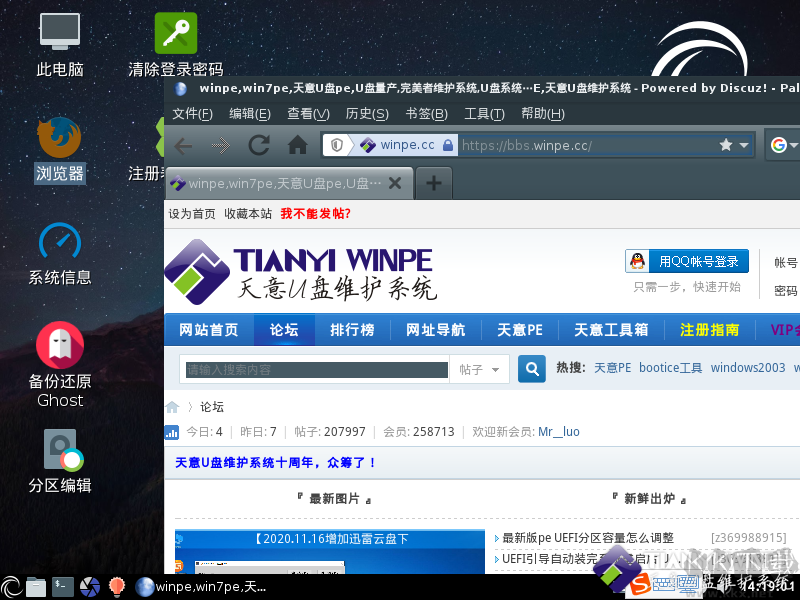Open the QQ login icon on the page

coord(637,261)
